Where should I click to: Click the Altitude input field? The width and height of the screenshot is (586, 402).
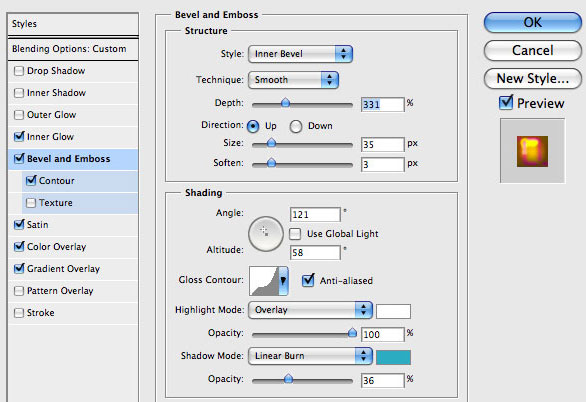coord(315,253)
